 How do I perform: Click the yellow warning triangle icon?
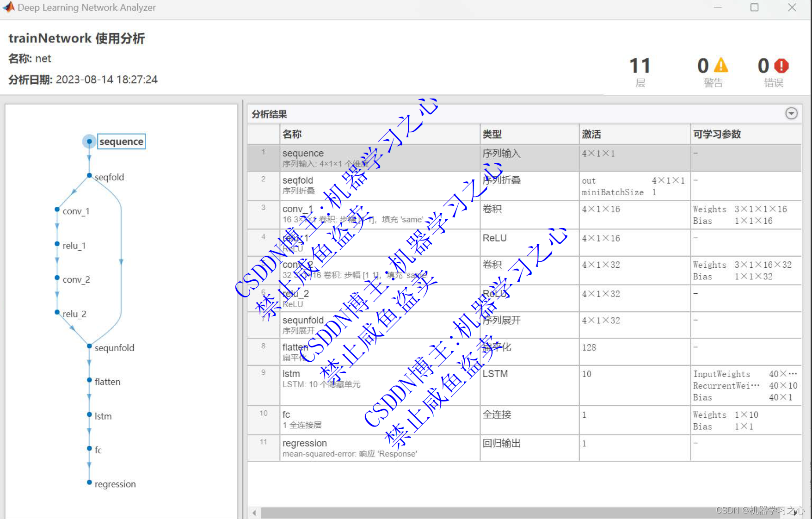721,65
